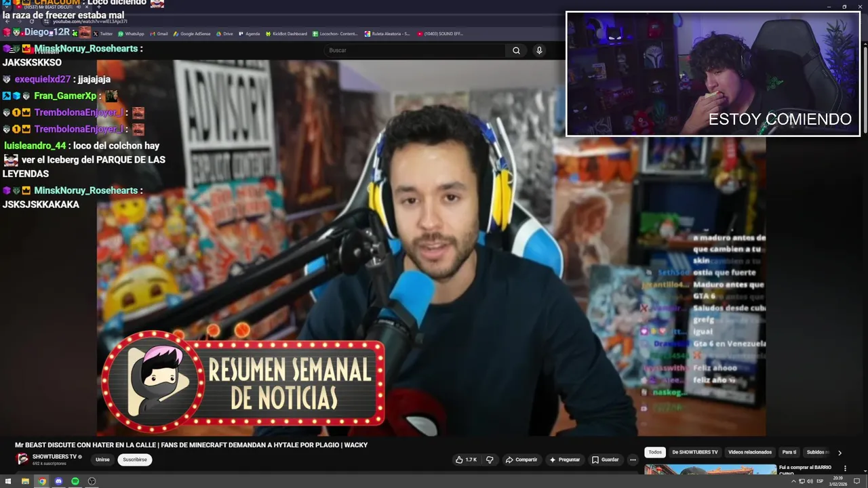
Task: Open the Drive bookmark
Action: (224, 34)
